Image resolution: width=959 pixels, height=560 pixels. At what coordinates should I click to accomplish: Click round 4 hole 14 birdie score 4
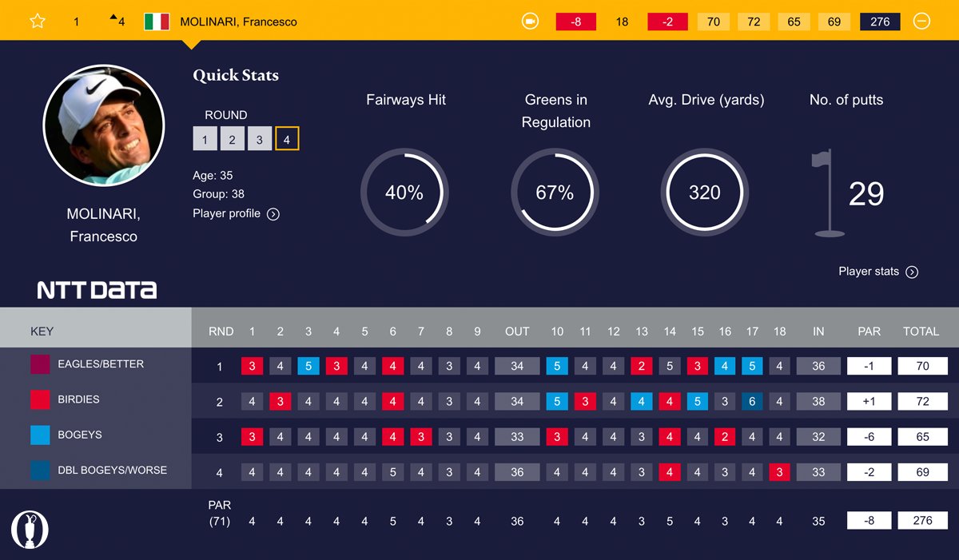[x=670, y=472]
